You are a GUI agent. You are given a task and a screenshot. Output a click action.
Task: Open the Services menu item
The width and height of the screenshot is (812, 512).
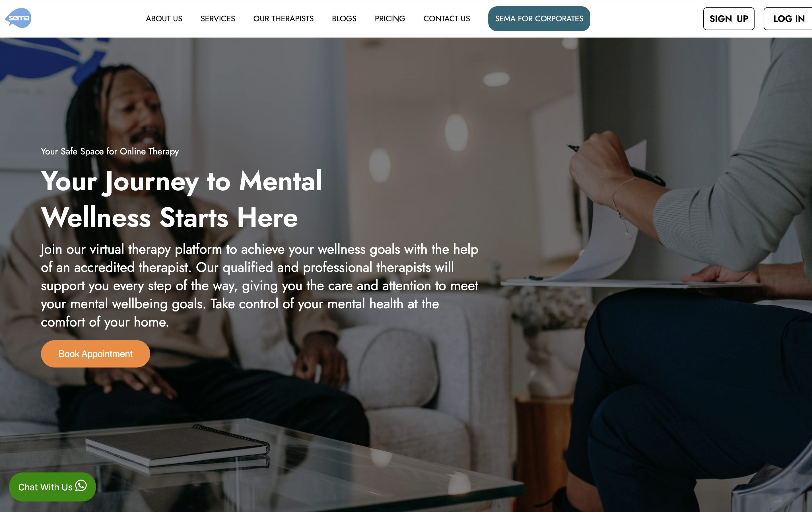click(217, 18)
